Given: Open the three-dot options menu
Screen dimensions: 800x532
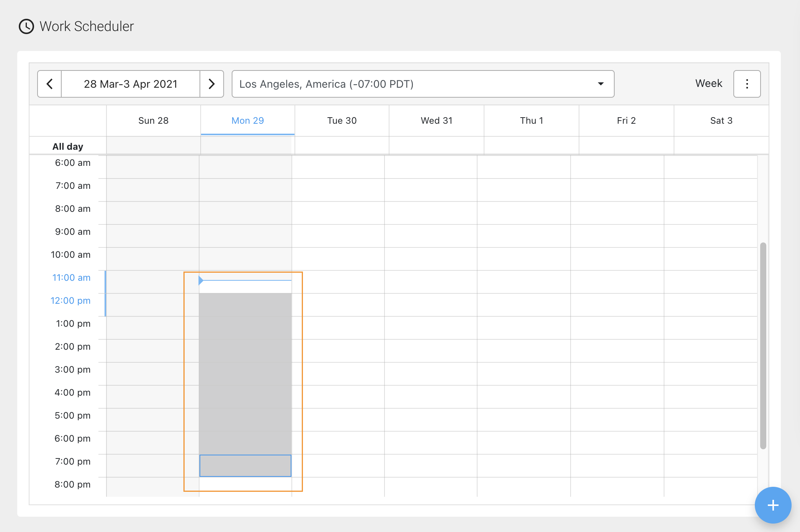Looking at the screenshot, I should (747, 84).
